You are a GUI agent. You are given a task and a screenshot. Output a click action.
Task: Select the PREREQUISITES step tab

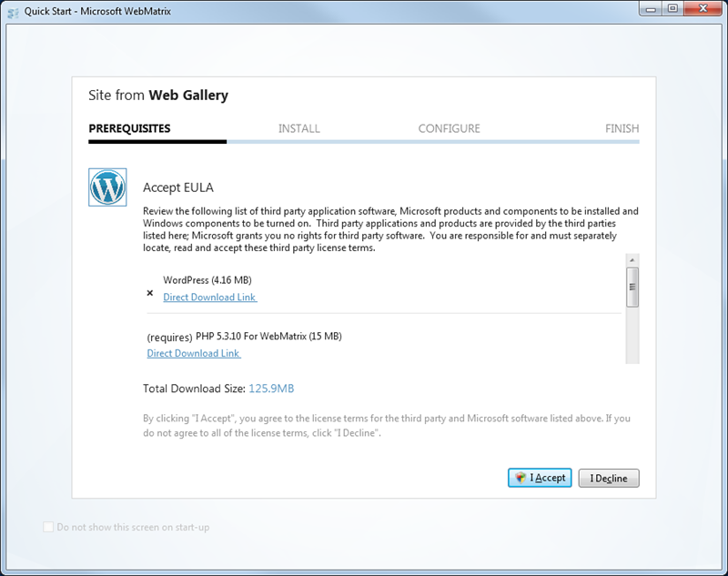pyautogui.click(x=129, y=128)
